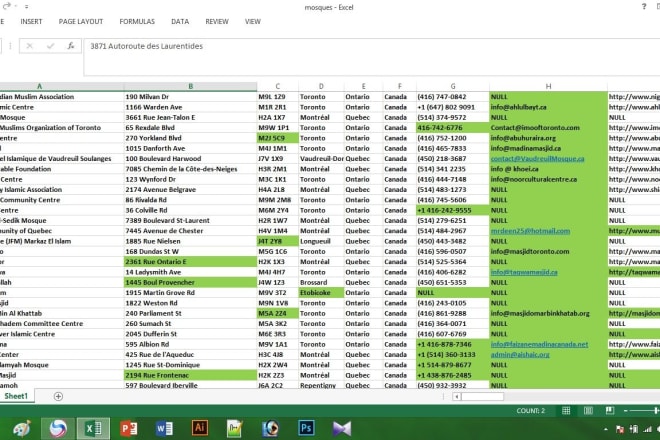This screenshot has width=660, height=440.
Task: Open Adobe Illustrator from the taskbar
Action: [x=200, y=428]
